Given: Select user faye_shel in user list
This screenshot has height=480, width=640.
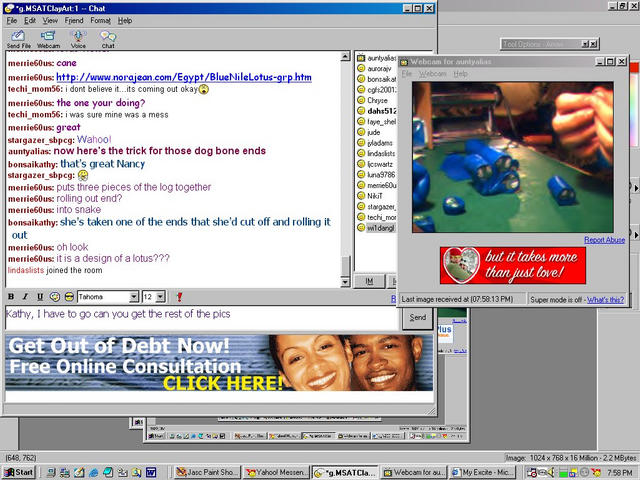Looking at the screenshot, I should pyautogui.click(x=376, y=122).
